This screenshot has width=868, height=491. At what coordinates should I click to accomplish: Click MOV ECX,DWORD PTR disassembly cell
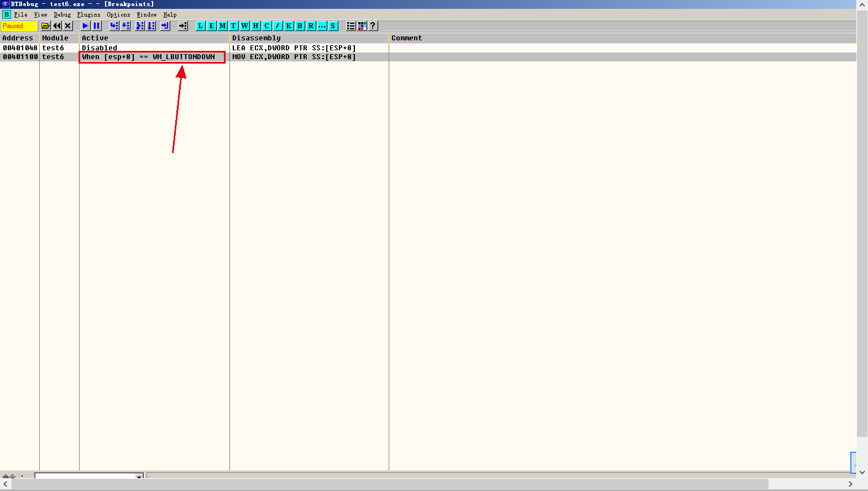pos(294,57)
